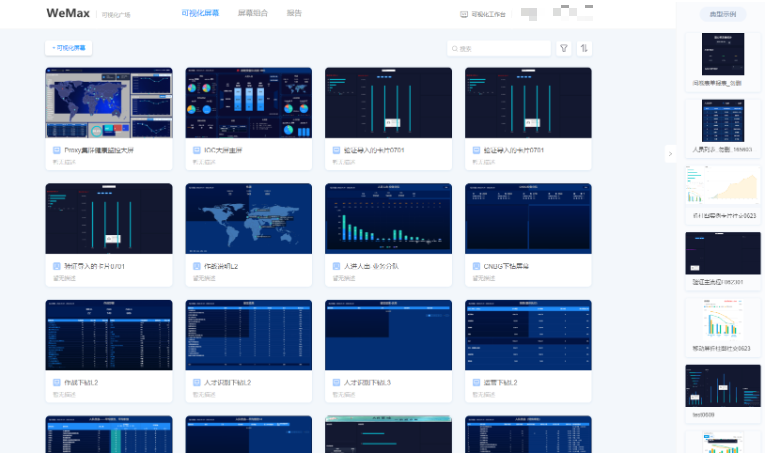Click the 可视化工作台 monitor icon
770x465 pixels.
[x=464, y=14]
